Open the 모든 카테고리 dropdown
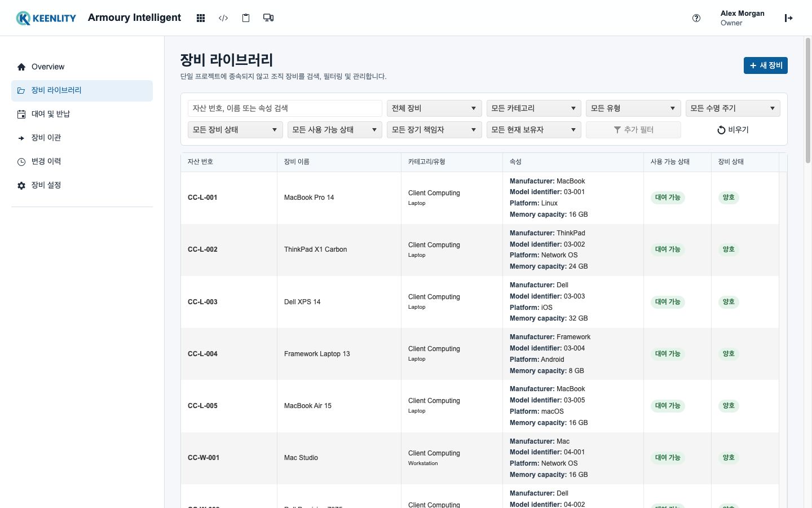Screen dimensions: 812x508 click(x=533, y=108)
